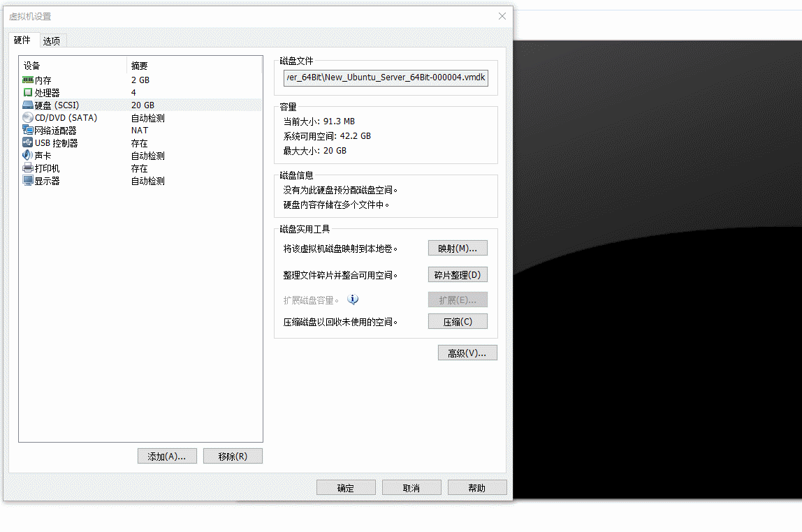Select the 打印机 row label

pos(47,168)
